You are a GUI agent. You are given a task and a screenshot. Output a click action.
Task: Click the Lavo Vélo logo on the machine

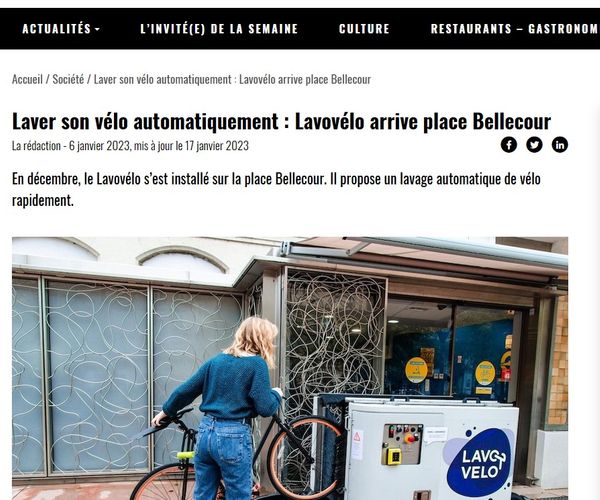click(x=481, y=462)
